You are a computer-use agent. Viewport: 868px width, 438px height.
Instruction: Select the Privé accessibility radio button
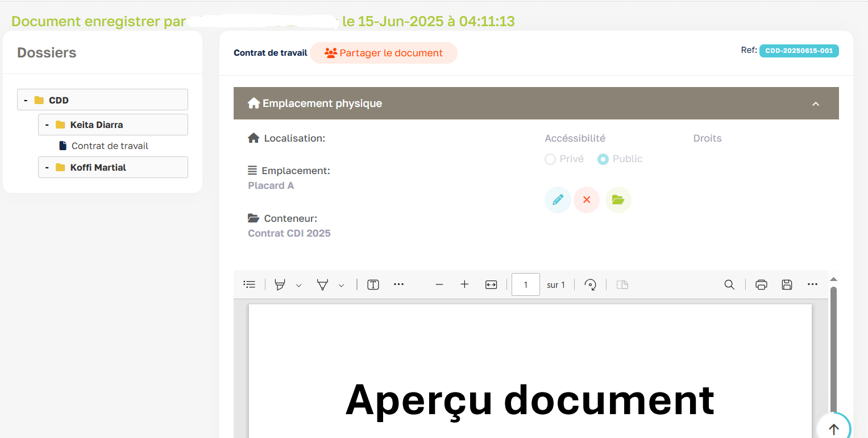click(550, 159)
